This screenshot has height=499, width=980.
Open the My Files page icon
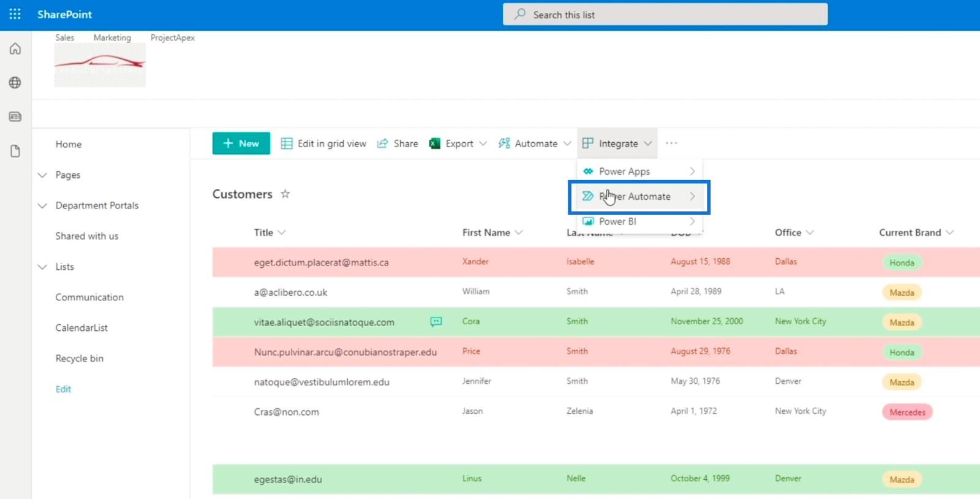coord(15,151)
